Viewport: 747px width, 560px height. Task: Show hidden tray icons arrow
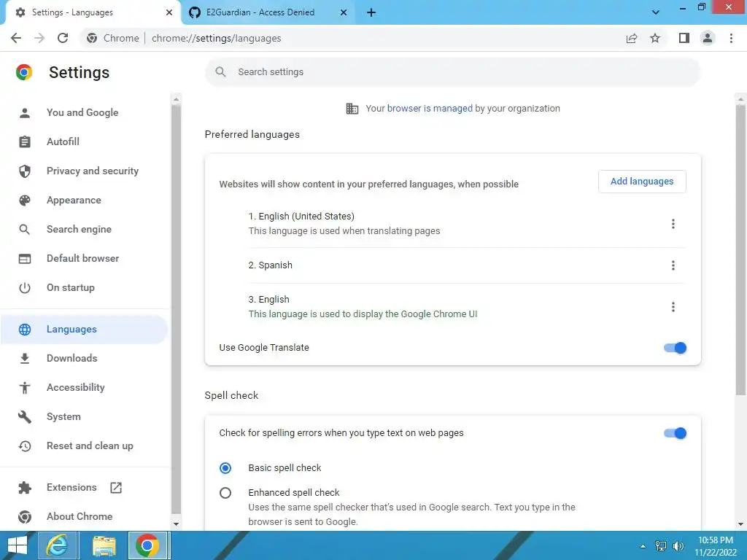pyautogui.click(x=643, y=546)
